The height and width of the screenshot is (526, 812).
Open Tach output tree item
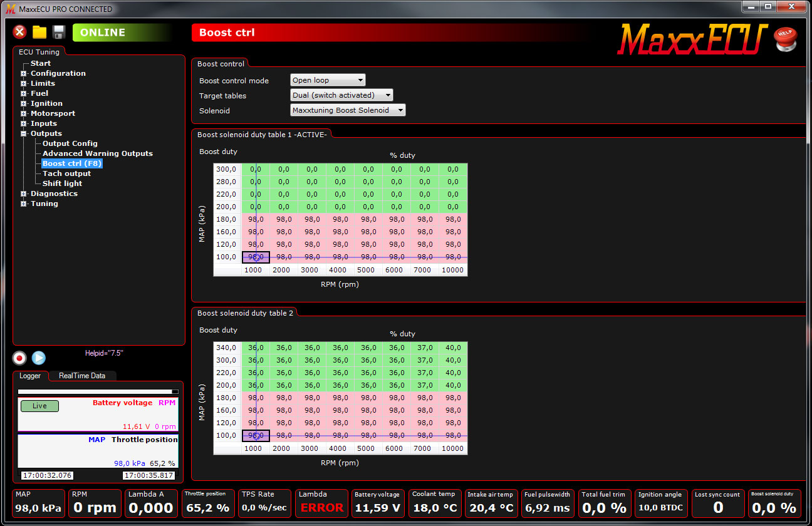[x=67, y=173]
